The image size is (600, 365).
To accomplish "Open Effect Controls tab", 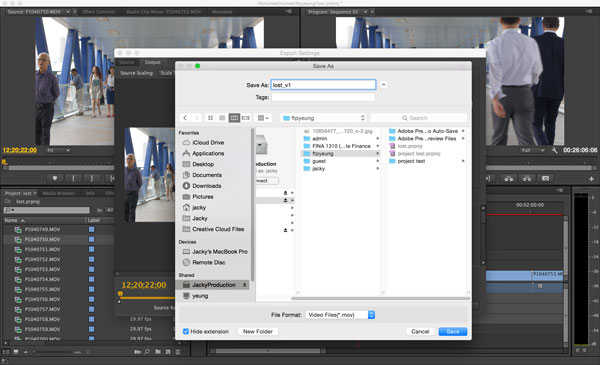I will (99, 12).
